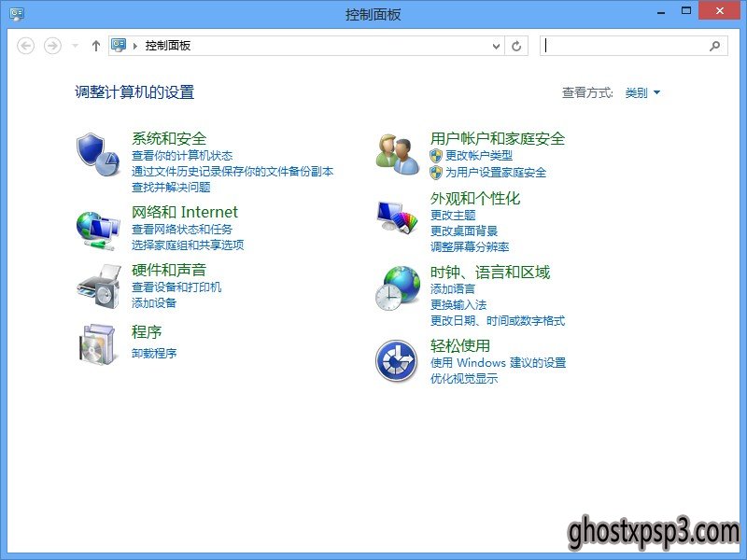
Task: Click 使用 Windows 建议的设置
Action: pos(498,363)
